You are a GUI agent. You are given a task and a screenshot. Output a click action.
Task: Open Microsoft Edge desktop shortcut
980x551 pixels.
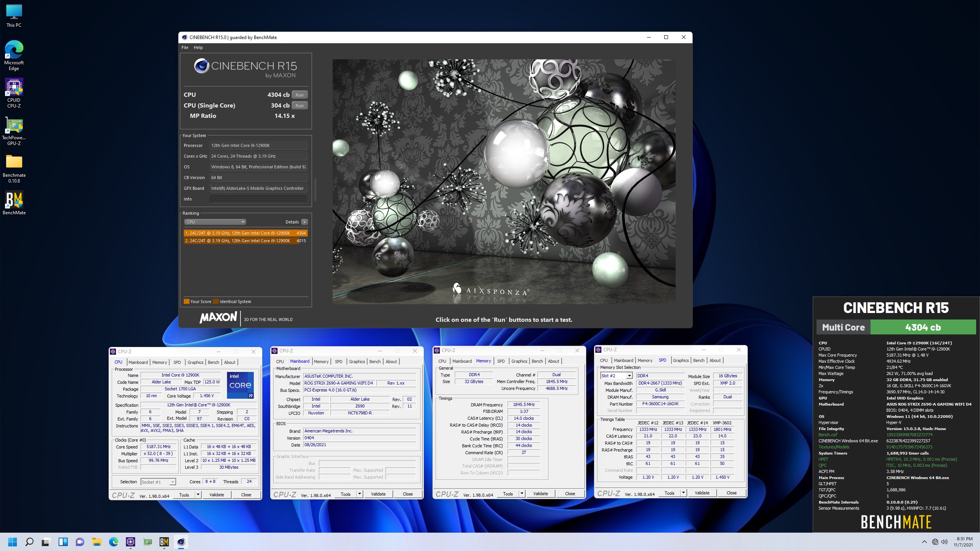(14, 56)
